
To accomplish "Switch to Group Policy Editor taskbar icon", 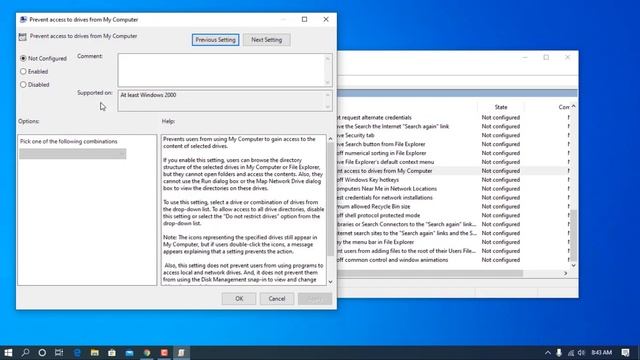I will pos(181,353).
